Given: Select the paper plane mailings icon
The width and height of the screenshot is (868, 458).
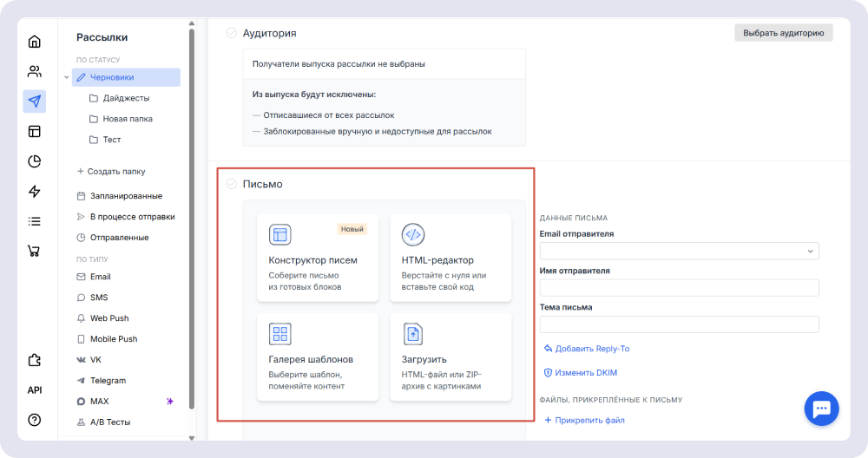Looking at the screenshot, I should pos(35,101).
